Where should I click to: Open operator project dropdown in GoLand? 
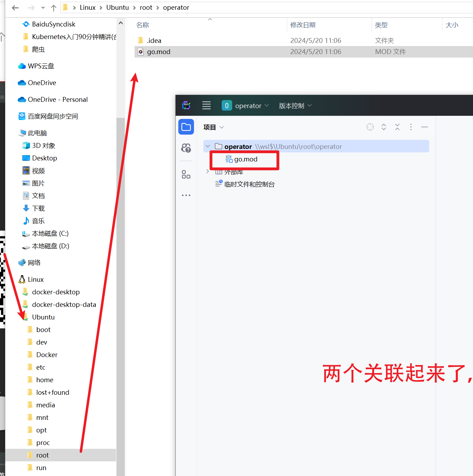click(246, 105)
